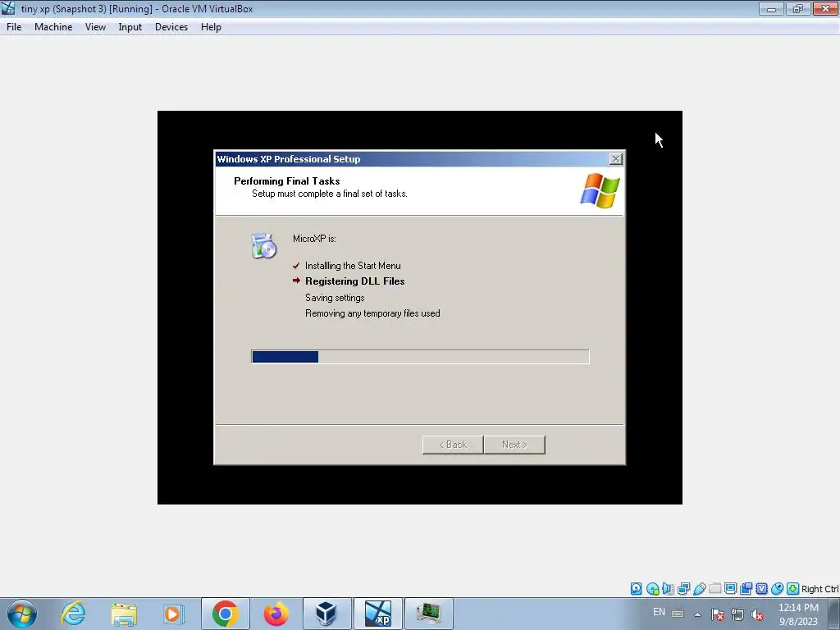The image size is (840, 630).
Task: Click the EN language indicator
Action: tap(659, 612)
